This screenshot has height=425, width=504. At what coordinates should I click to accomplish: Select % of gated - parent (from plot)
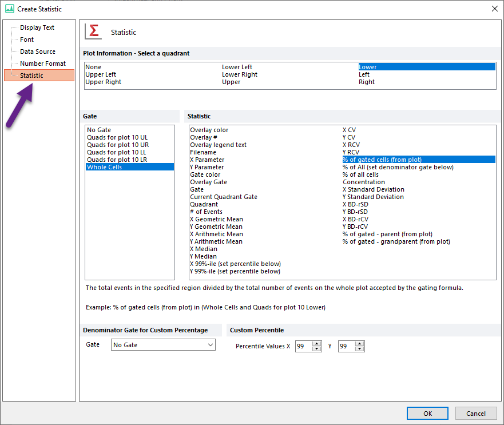coord(387,234)
